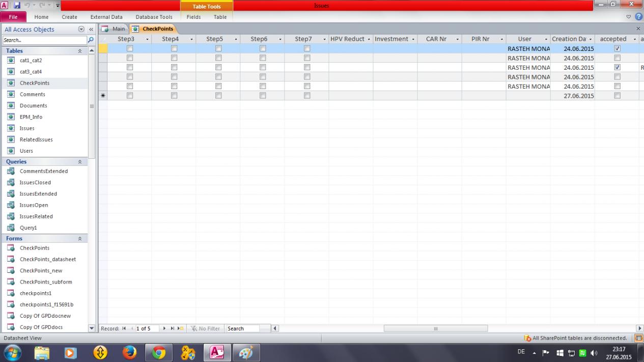Uncheck accepted checkbox in the first row
The height and width of the screenshot is (362, 644).
(617, 48)
